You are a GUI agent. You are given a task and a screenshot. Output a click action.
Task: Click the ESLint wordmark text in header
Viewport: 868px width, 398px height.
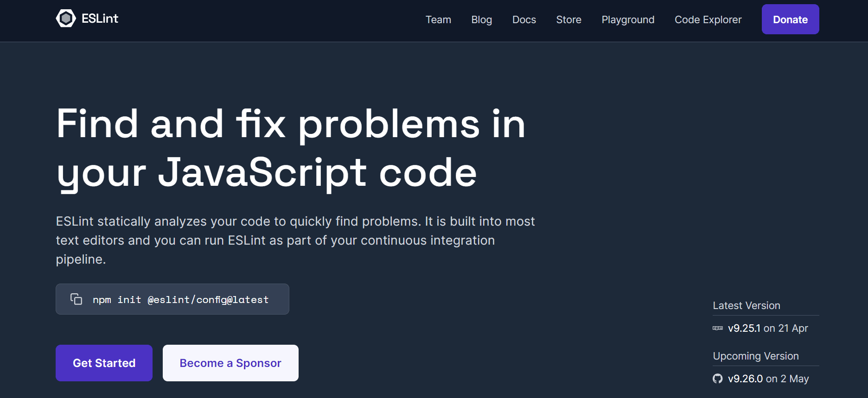coord(100,19)
